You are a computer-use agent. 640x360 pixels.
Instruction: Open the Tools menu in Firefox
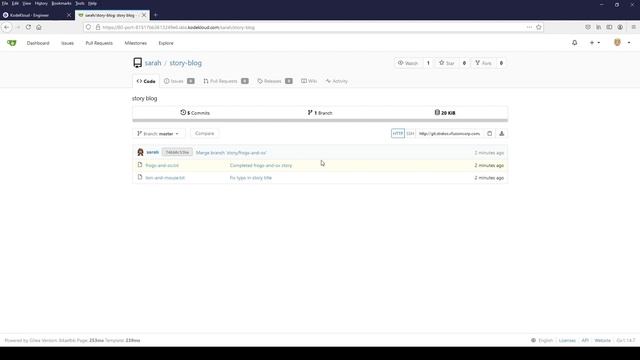80,3
